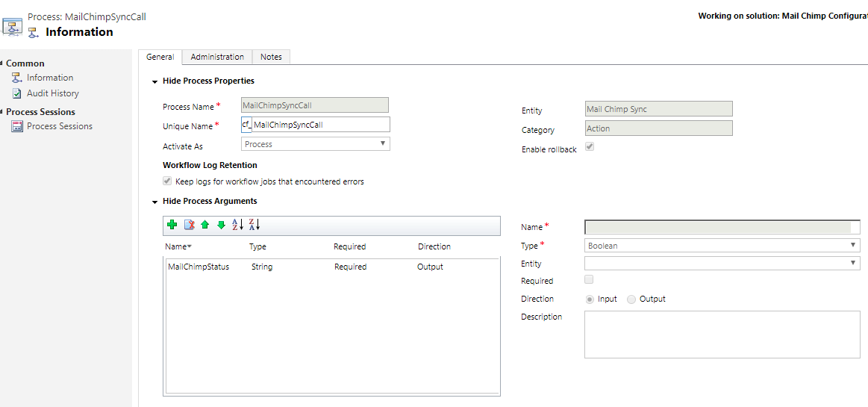Click the Required cell of MailChimpStatus

(x=351, y=267)
